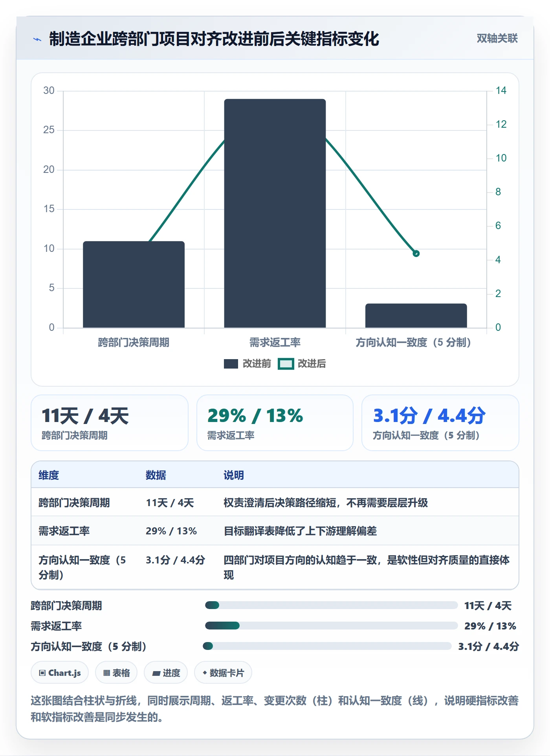This screenshot has width=550, height=756.
Task: Click the line point above the 方向认知一致度 bar
Action: (416, 253)
